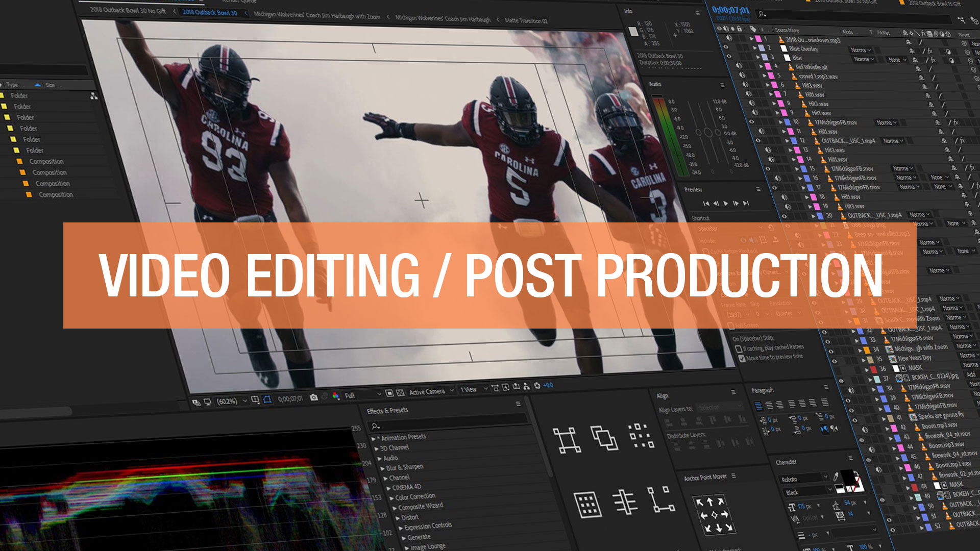
Task: Mute audio of 2018 Ou...mixdown.mp3 layer
Action: point(730,38)
